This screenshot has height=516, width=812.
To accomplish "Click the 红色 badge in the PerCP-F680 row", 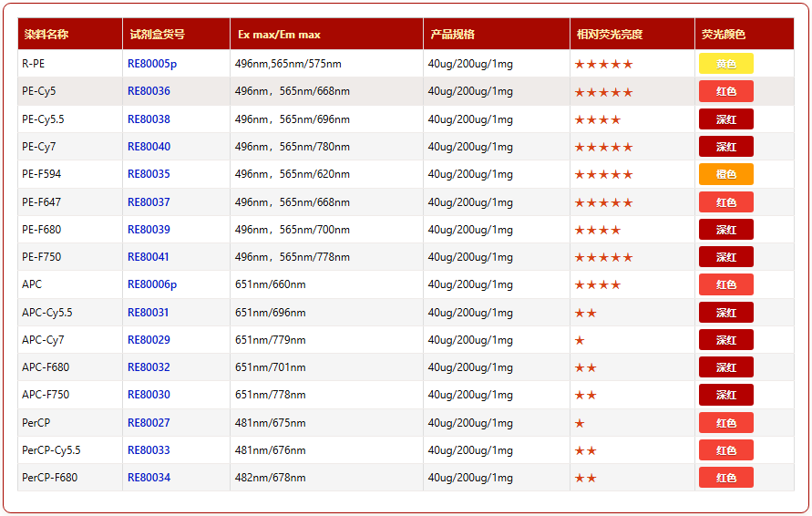I will [725, 478].
